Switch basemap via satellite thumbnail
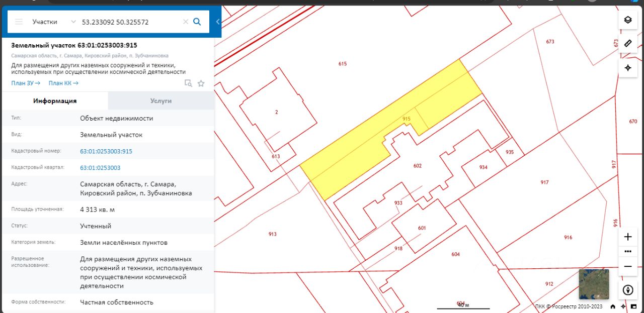Image resolution: width=644 pixels, height=313 pixels. pyautogui.click(x=594, y=284)
